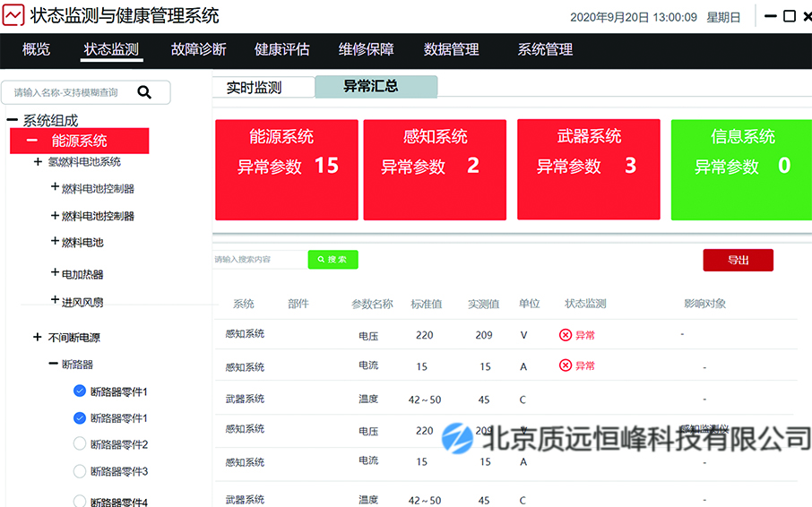The width and height of the screenshot is (812, 507).
Task: Collapse the highlighted 能源系统 node
Action: click(x=32, y=141)
